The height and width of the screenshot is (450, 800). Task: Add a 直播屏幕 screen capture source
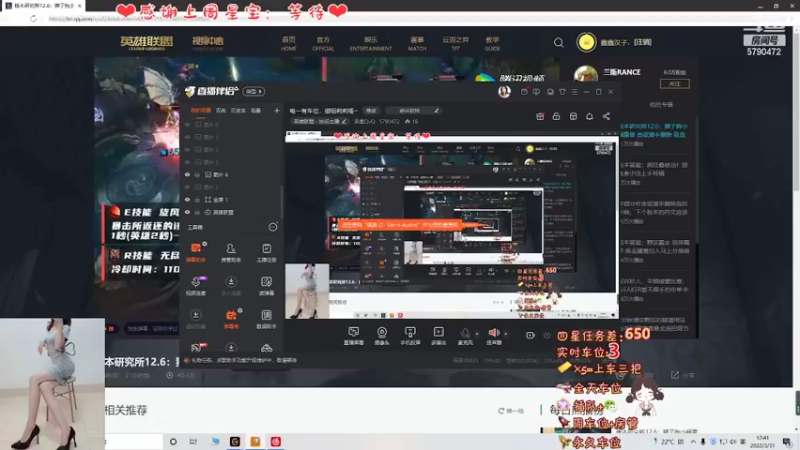(354, 336)
